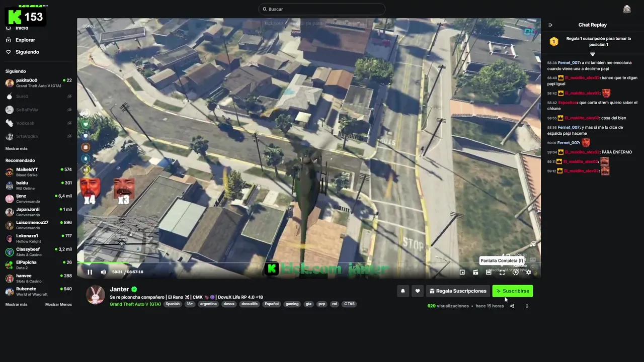Expand the gift leaderboard chevron under chat
Viewport: 644px width, 362px height.
[x=592, y=54]
